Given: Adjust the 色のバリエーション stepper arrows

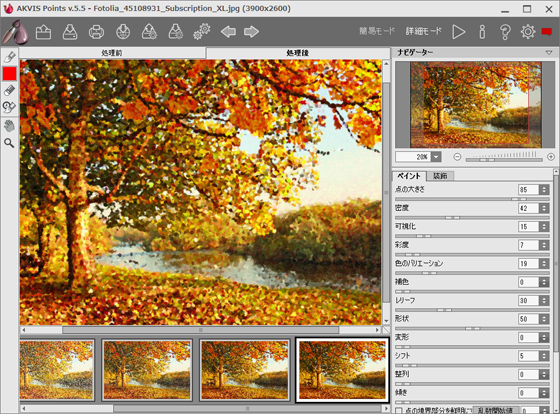Looking at the screenshot, I should tap(544, 264).
